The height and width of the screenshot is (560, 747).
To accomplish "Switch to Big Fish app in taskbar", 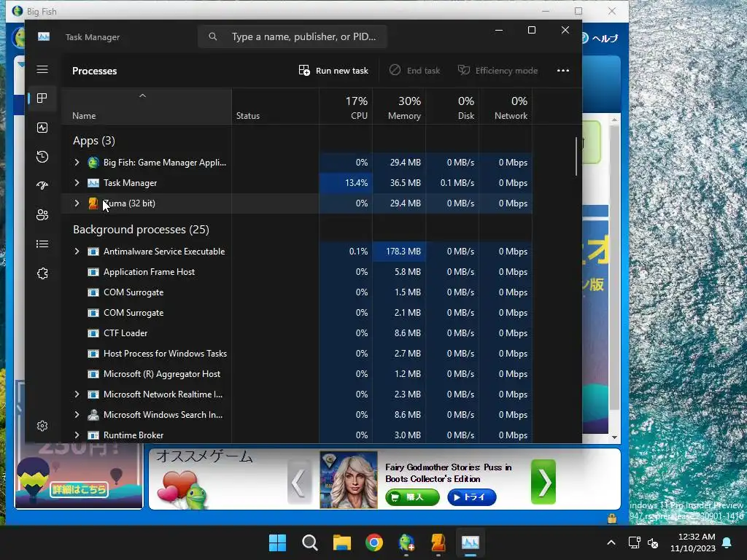I will (406, 542).
